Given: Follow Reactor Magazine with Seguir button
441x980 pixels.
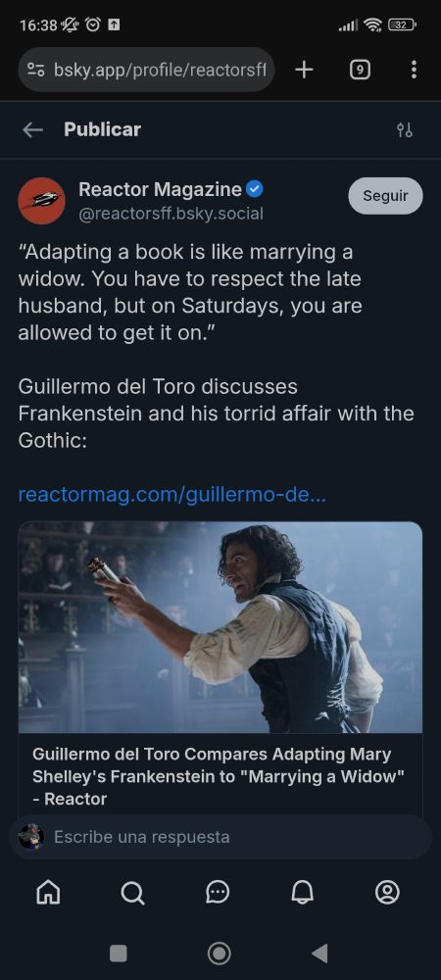Looking at the screenshot, I should (x=385, y=196).
